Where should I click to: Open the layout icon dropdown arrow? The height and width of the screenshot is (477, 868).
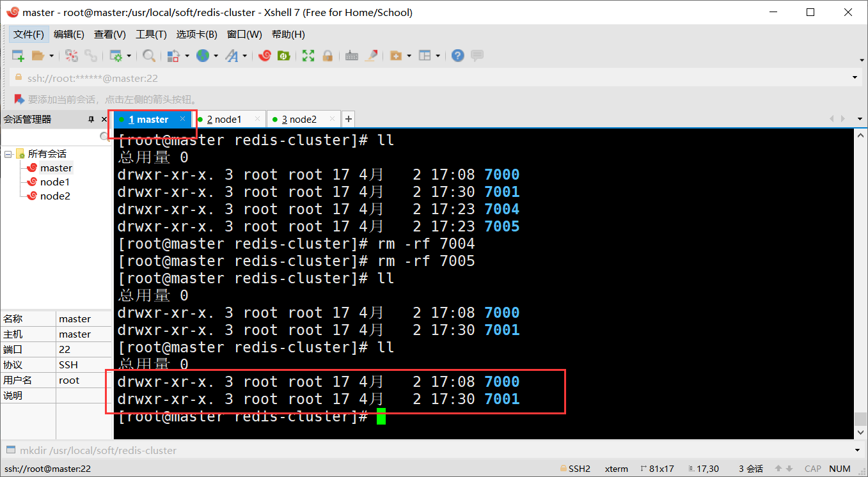coord(438,56)
